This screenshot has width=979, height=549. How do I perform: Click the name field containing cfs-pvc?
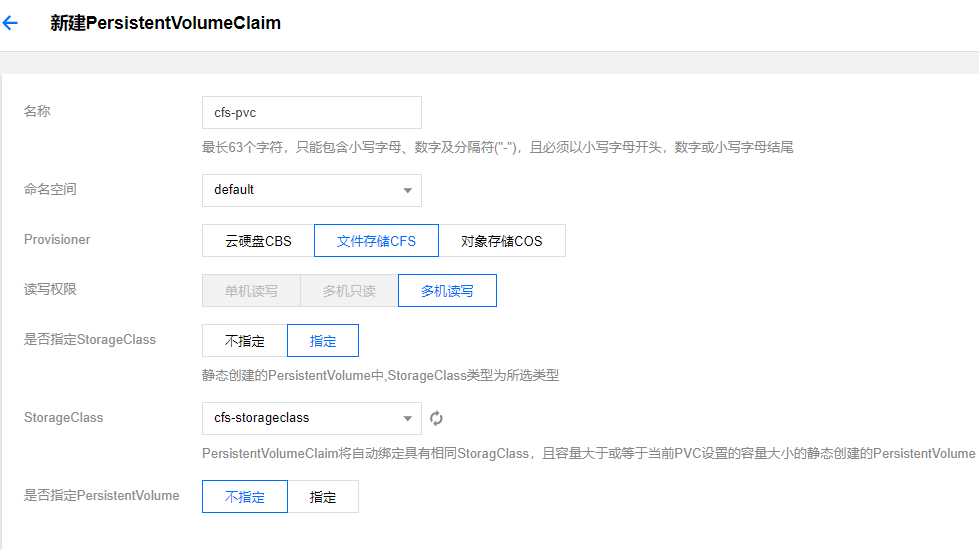coord(312,112)
